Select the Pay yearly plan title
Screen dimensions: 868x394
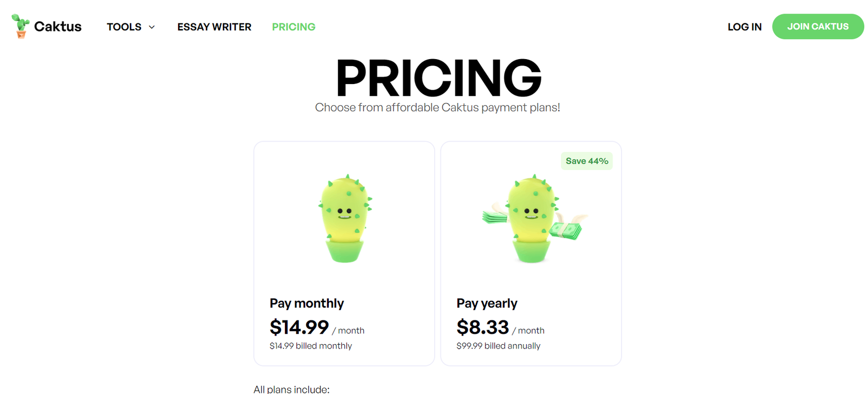click(x=487, y=303)
